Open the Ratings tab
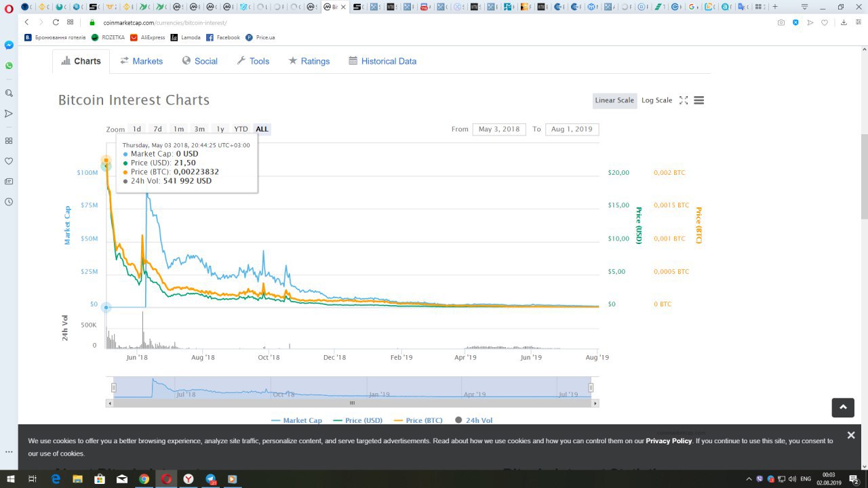The height and width of the screenshot is (488, 868). [309, 61]
